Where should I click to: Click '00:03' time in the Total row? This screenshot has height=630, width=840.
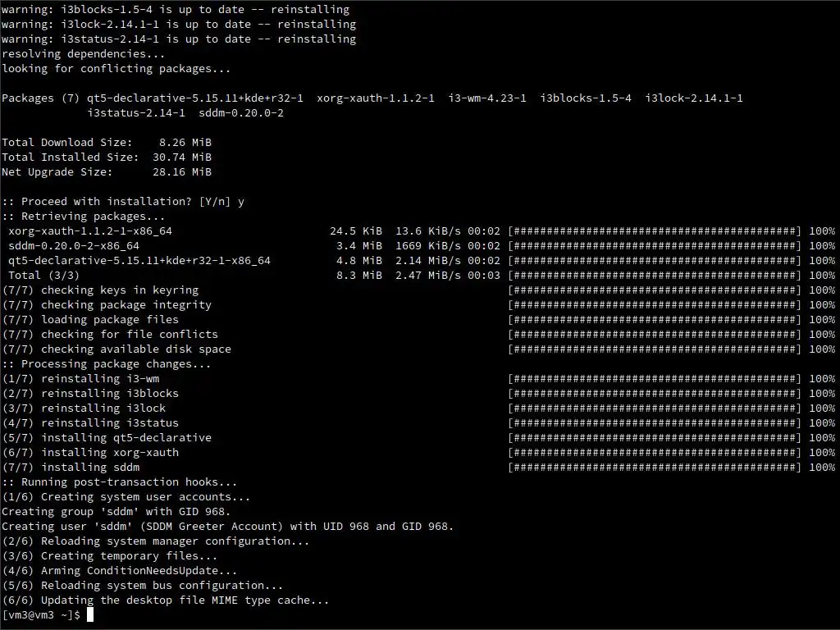click(484, 276)
